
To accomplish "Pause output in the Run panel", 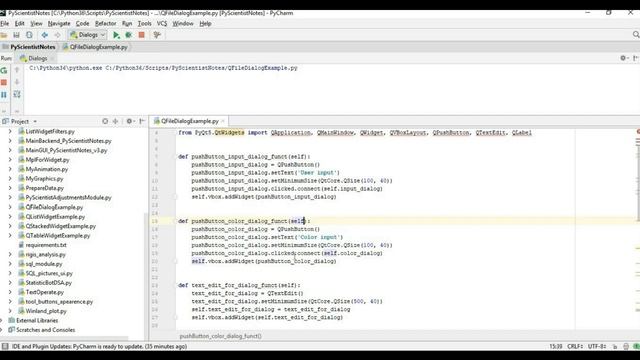I will pyautogui.click(x=4, y=95).
